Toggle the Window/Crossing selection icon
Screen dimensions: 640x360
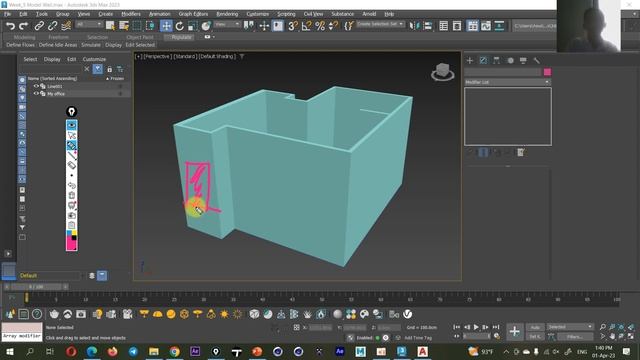(x=150, y=26)
